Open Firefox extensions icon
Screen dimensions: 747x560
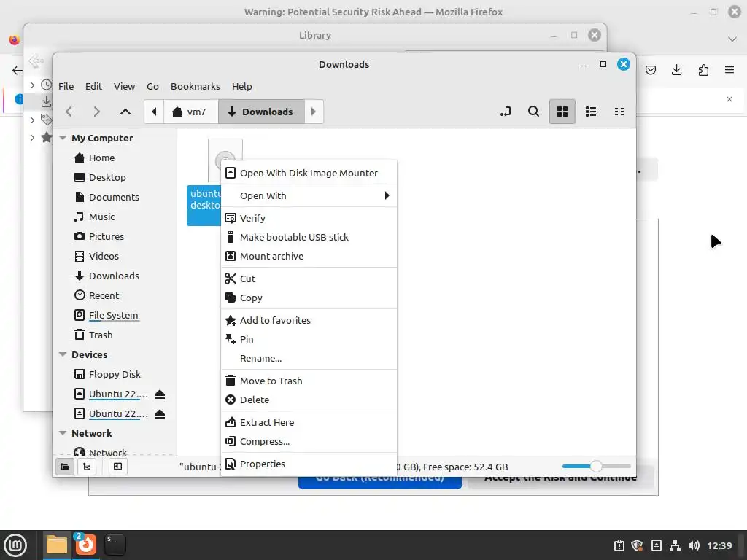point(703,71)
